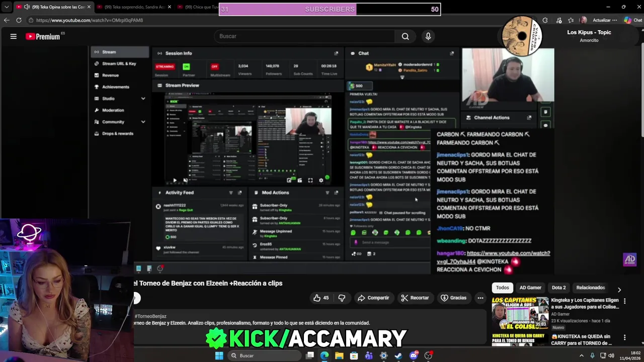This screenshot has width=644, height=362.
Task: Switch to the Chica que Tuv browser tab
Action: tap(197, 7)
